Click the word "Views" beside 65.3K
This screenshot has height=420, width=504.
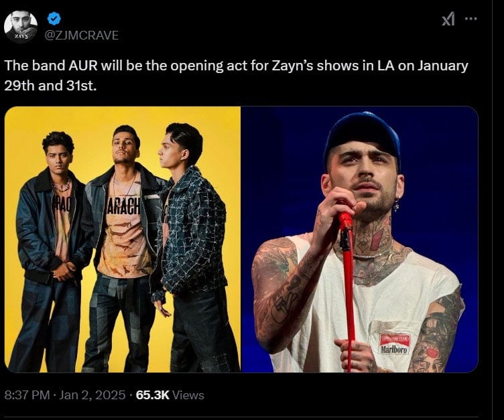(188, 395)
